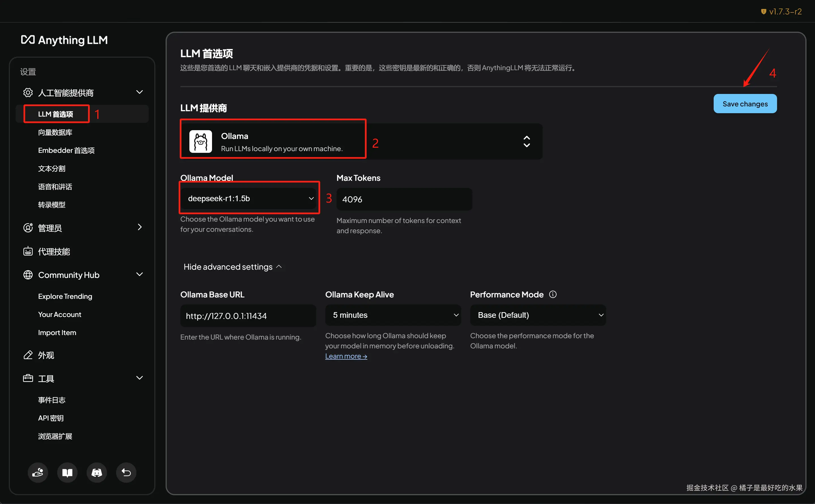The width and height of the screenshot is (815, 504).
Task: Click the gear icon beside 人工智能提供商
Action: tap(28, 92)
